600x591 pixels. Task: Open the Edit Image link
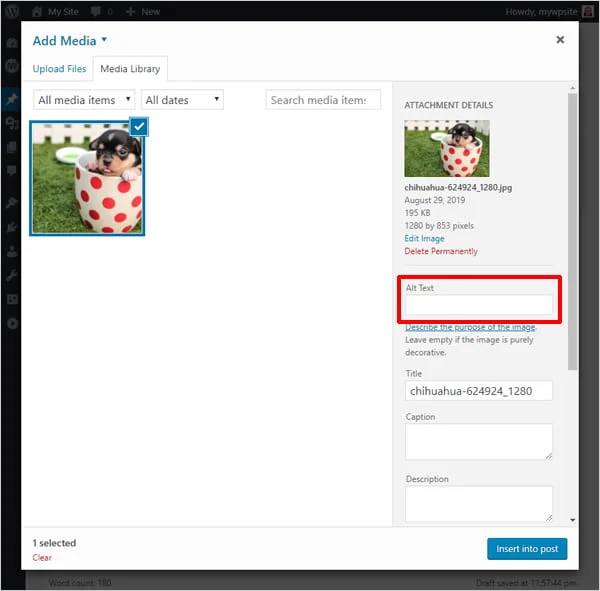(424, 238)
